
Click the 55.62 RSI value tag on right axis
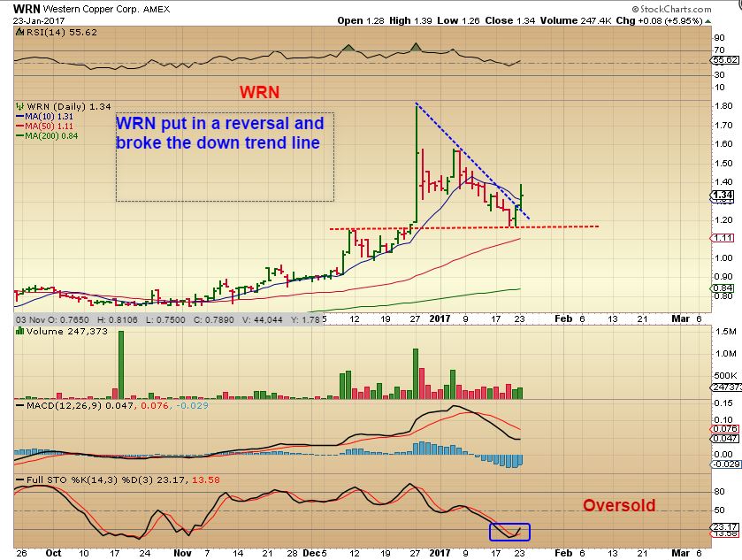[x=725, y=60]
